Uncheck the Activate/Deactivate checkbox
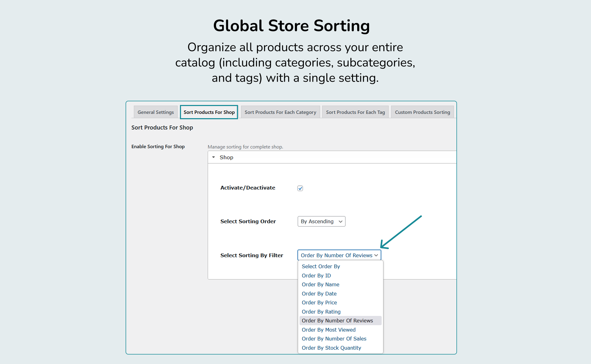Image resolution: width=591 pixels, height=364 pixels. point(300,188)
